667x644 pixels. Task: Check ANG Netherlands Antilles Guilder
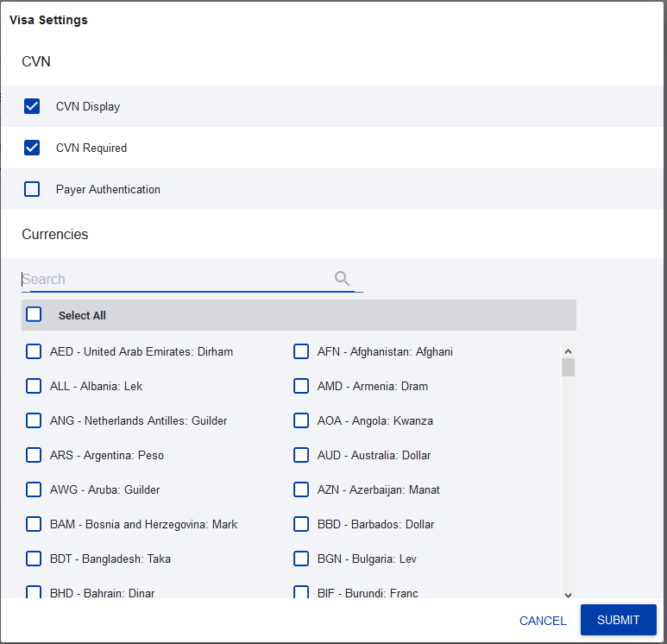[x=34, y=420]
